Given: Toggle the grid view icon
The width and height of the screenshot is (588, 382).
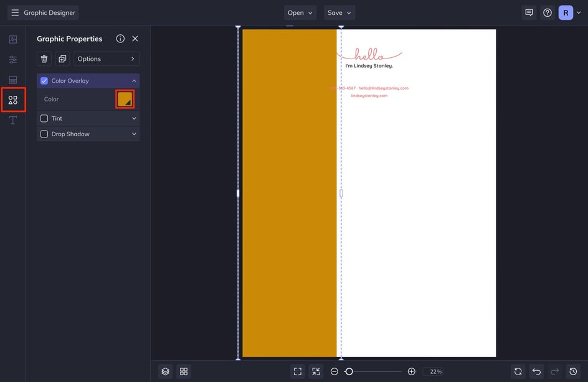Looking at the screenshot, I should (184, 371).
